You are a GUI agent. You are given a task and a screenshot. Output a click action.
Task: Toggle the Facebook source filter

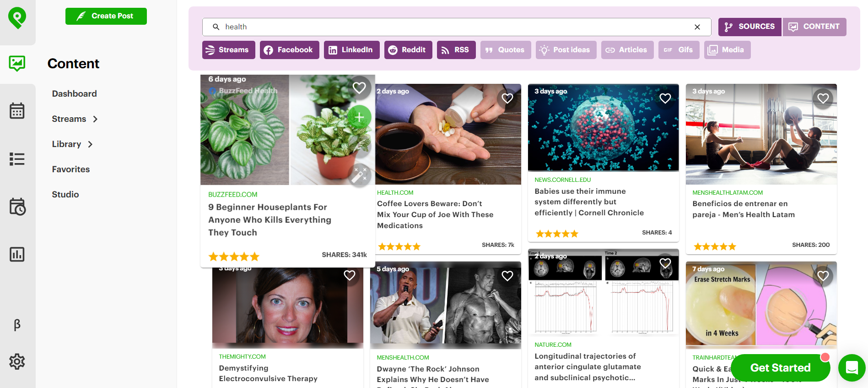pos(289,49)
